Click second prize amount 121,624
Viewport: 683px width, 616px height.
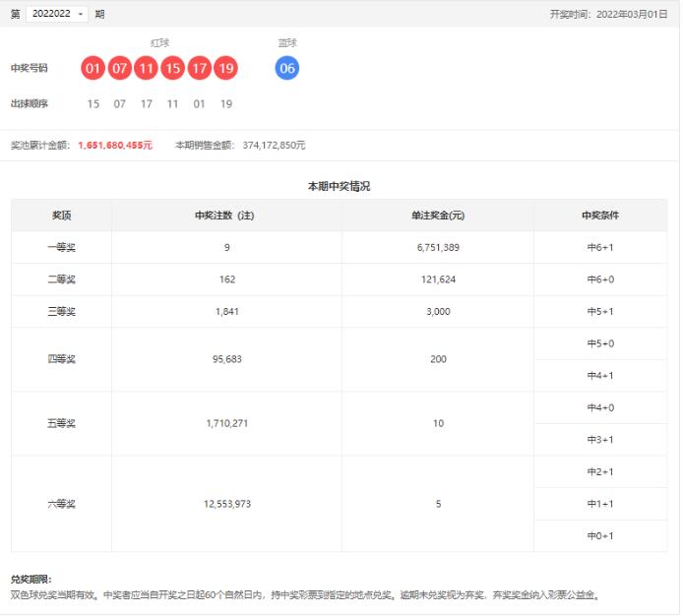point(438,279)
